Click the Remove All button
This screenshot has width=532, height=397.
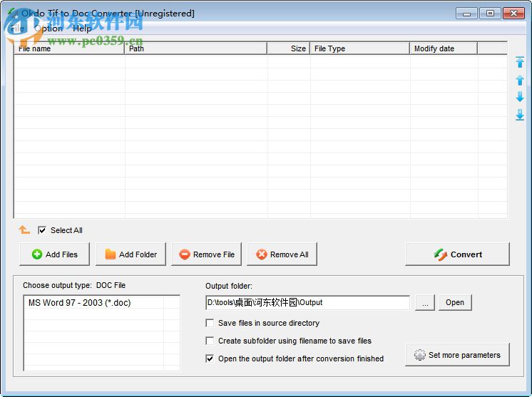pyautogui.click(x=282, y=254)
